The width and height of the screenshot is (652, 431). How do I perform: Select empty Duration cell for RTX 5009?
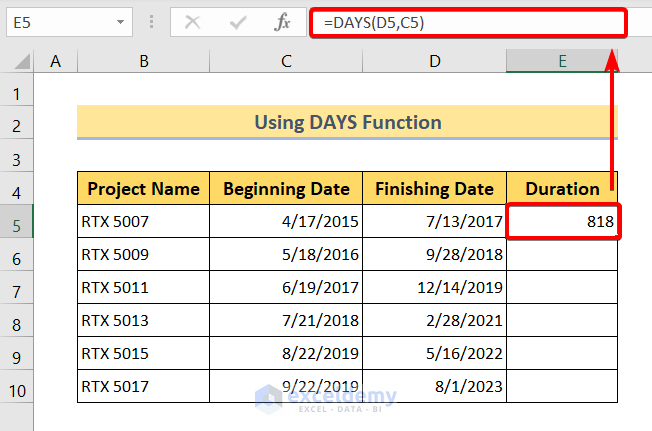click(x=562, y=254)
